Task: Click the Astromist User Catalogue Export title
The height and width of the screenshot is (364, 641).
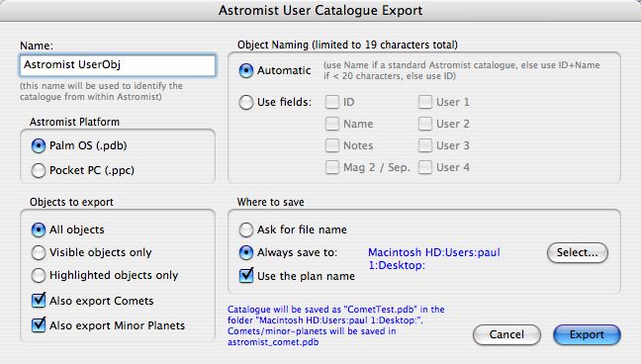Action: (320, 10)
